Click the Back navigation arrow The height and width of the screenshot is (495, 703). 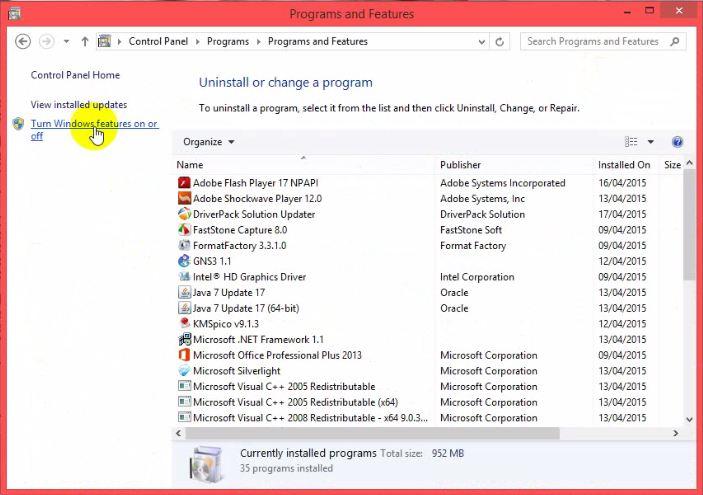23,42
